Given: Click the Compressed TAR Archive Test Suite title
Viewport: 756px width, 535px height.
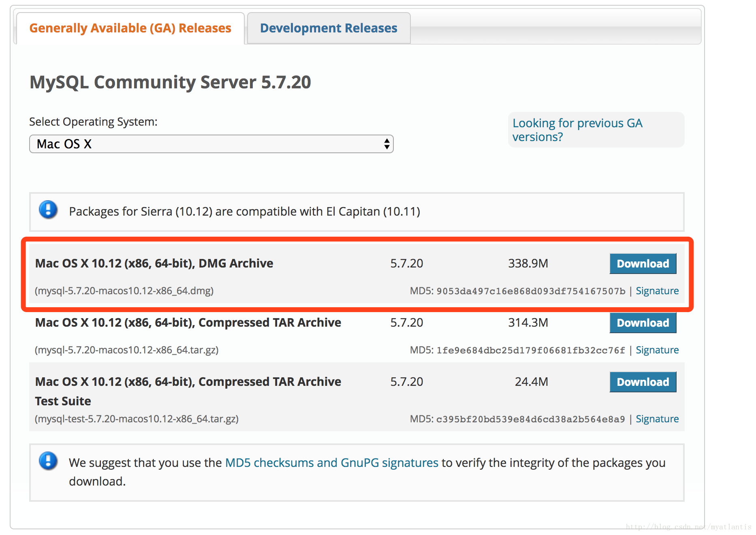Looking at the screenshot, I should point(188,391).
